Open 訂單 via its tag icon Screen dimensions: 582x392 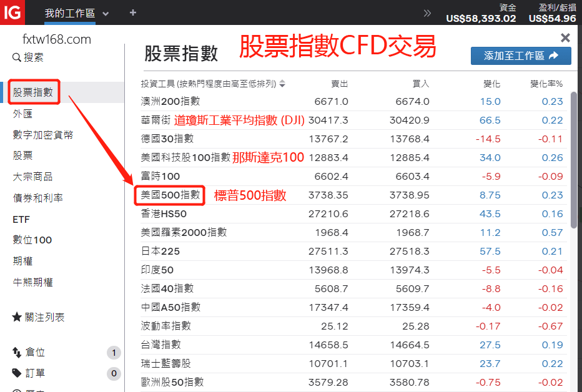pos(17,373)
